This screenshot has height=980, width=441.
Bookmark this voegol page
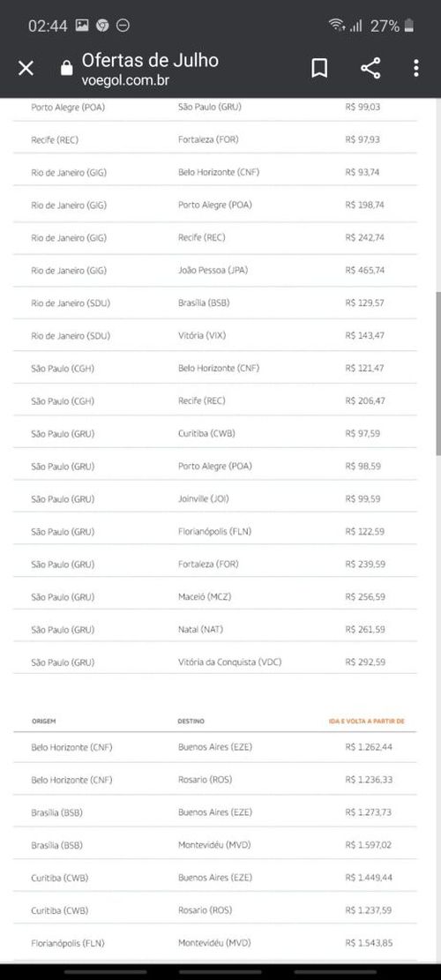point(319,68)
